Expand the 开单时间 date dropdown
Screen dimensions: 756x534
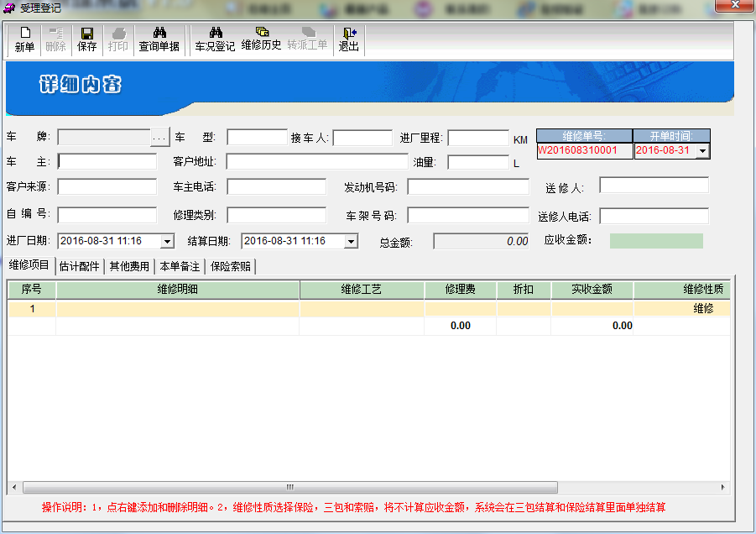(703, 151)
